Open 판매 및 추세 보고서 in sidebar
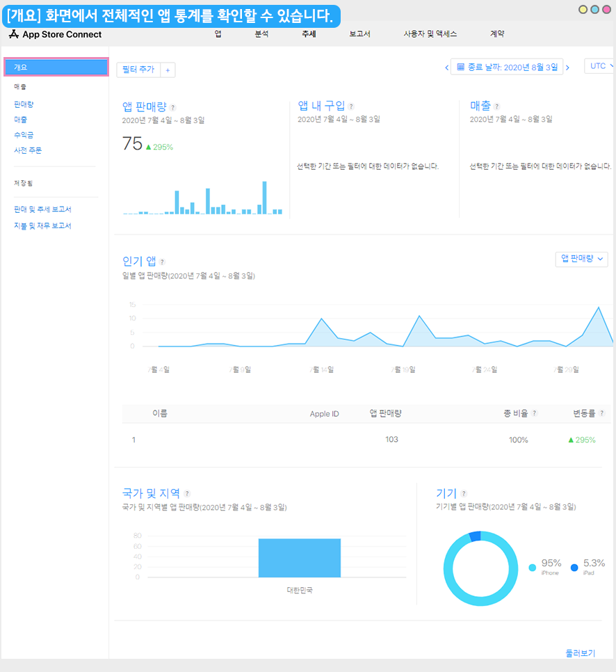 tap(42, 209)
